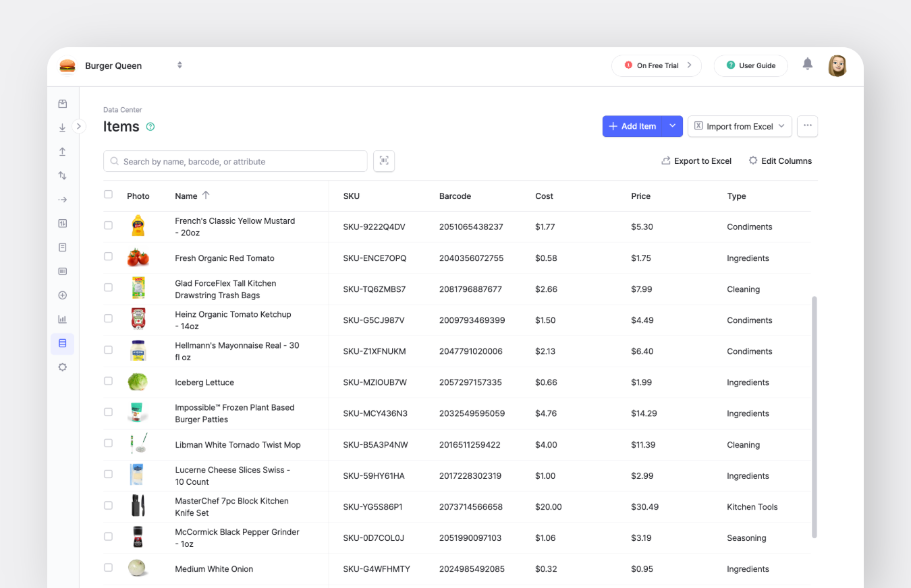
Task: Open the barcode scanner next to search
Action: point(384,161)
